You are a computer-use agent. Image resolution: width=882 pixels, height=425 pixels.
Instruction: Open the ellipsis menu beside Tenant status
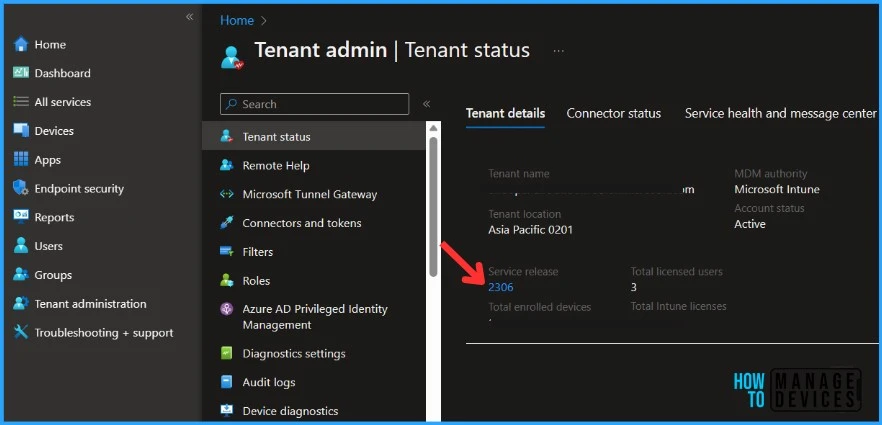coord(558,51)
